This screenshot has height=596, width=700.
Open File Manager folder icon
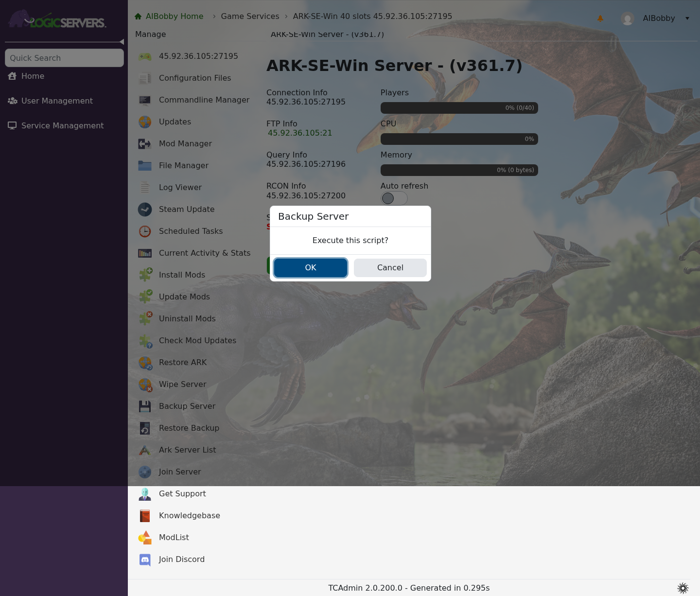pyautogui.click(x=145, y=166)
